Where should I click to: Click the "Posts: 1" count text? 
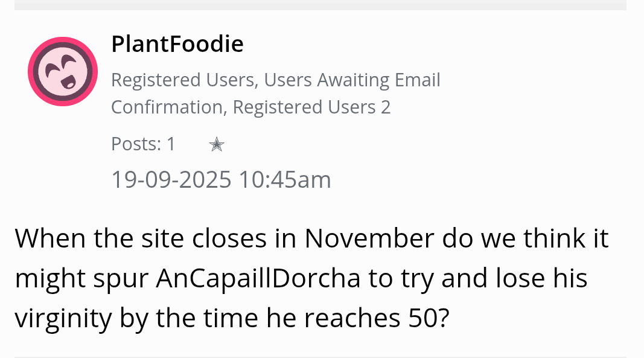pos(143,144)
